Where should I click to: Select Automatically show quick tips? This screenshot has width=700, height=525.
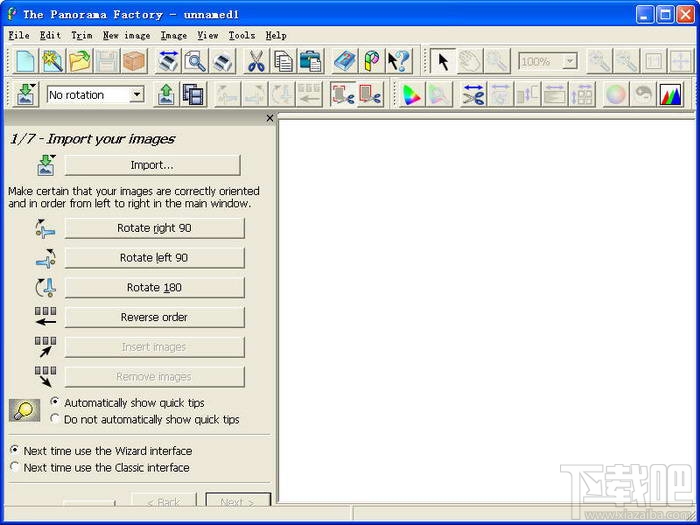(x=127, y=403)
